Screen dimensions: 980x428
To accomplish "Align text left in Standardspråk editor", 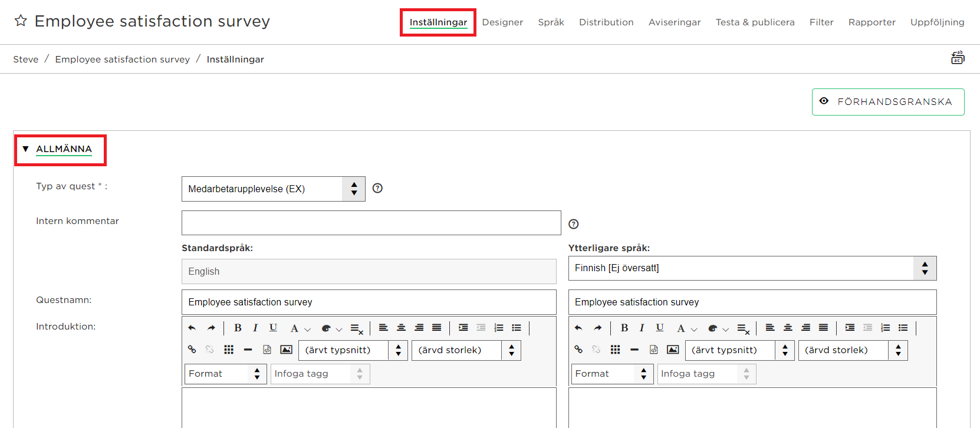I will click(x=383, y=328).
